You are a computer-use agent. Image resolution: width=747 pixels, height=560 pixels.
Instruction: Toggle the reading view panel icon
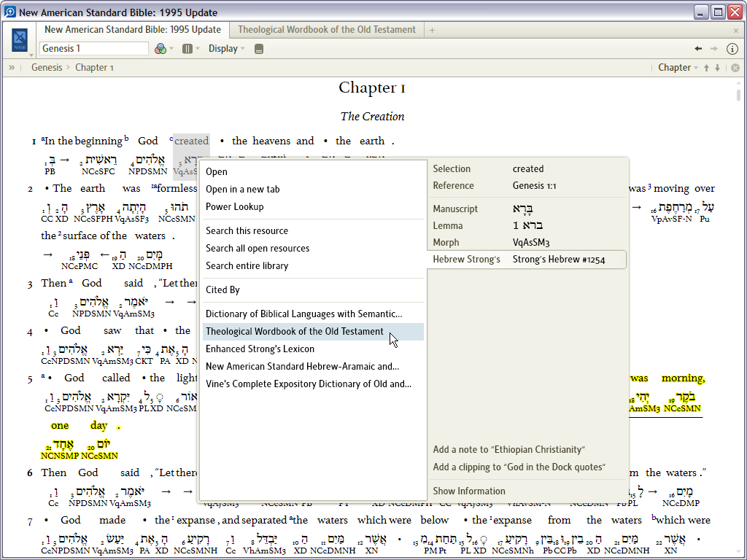259,49
